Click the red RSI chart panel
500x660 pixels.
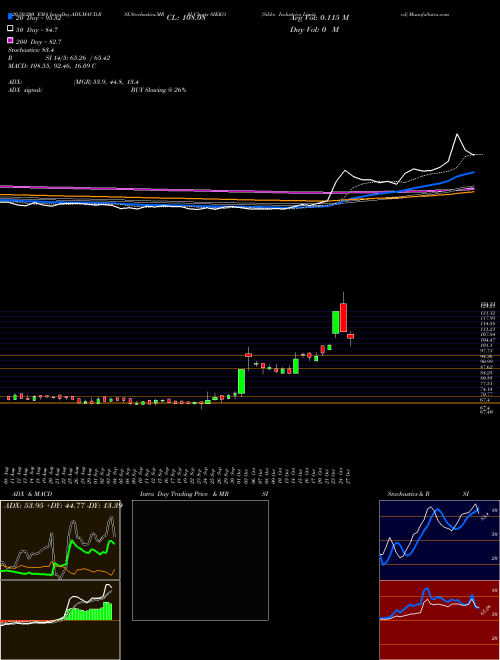click(439, 620)
